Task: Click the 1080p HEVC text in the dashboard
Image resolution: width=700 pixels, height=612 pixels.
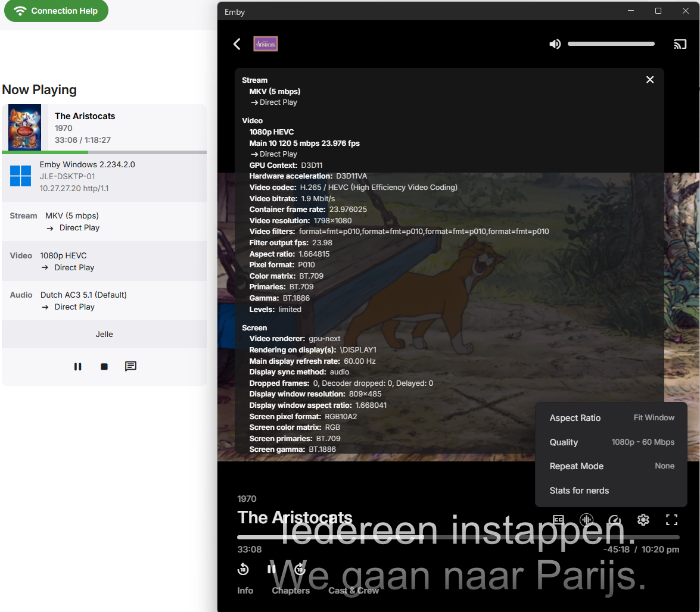Action: click(x=63, y=255)
